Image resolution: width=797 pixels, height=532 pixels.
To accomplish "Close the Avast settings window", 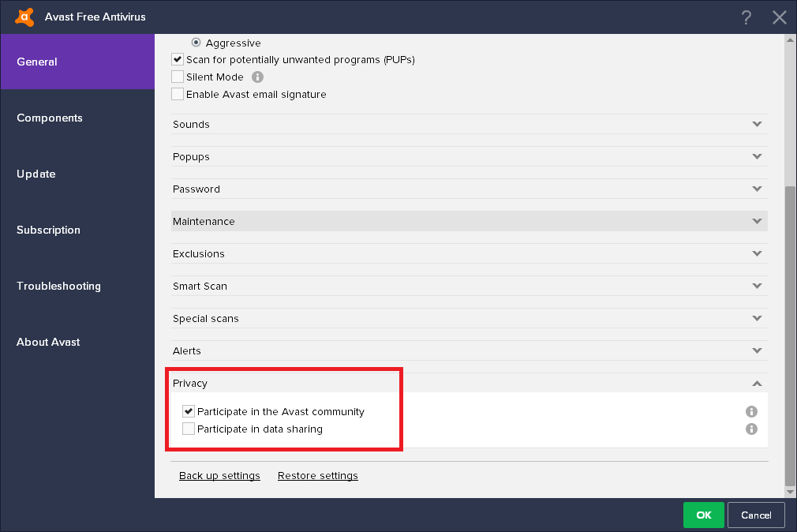I will click(x=780, y=17).
